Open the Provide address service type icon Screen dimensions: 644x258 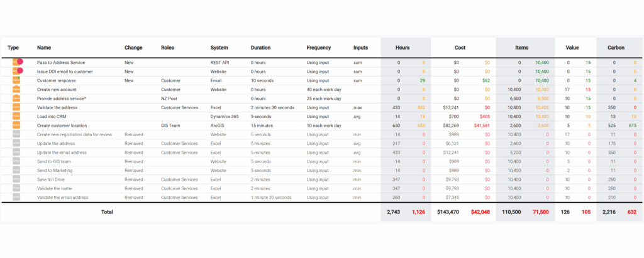click(x=16, y=99)
